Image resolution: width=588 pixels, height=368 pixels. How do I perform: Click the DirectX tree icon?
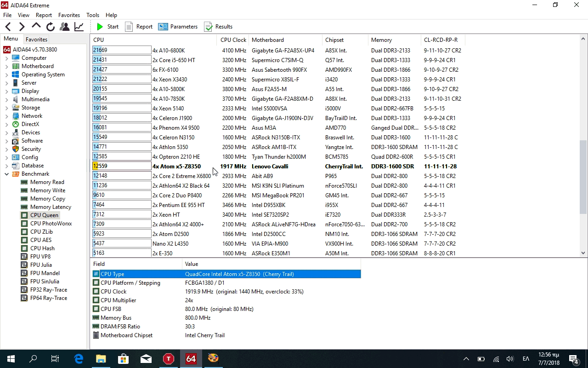[x=16, y=124]
